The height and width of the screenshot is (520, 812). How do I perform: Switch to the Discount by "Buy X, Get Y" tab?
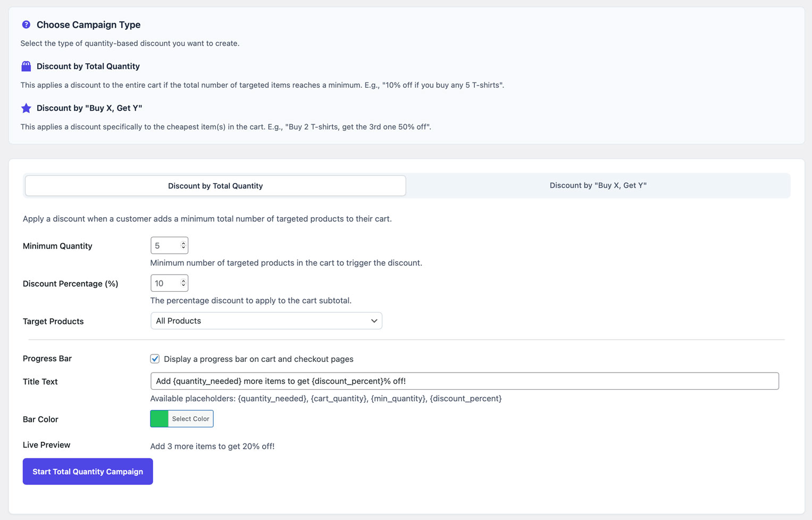pos(598,186)
